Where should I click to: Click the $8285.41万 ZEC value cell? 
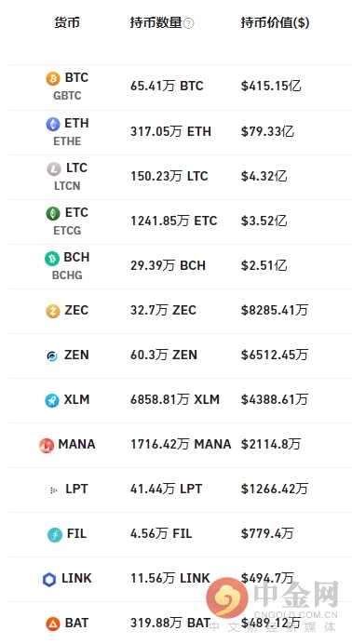coord(275,310)
